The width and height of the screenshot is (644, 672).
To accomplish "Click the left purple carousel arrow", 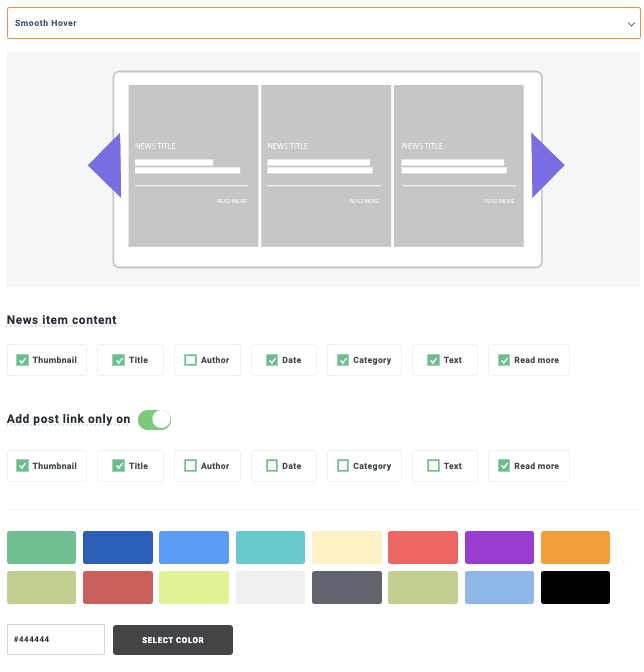I will tap(105, 165).
